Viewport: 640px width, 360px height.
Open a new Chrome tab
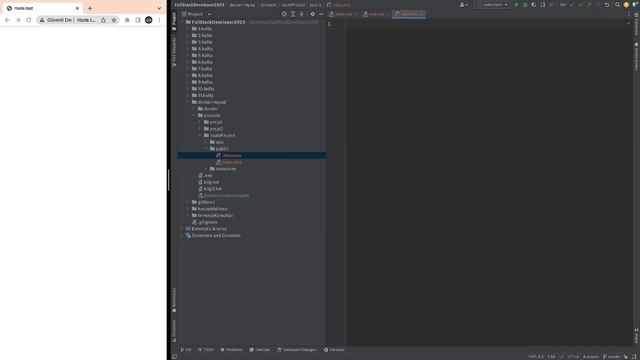pyautogui.click(x=90, y=8)
